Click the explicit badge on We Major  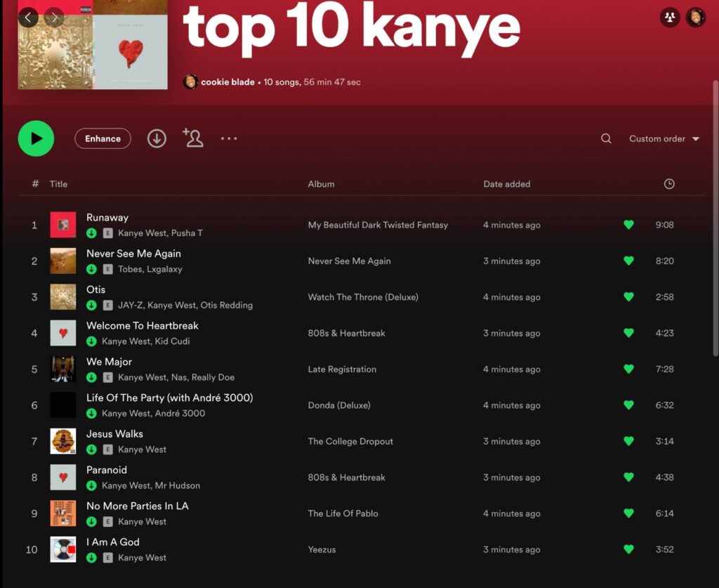click(107, 377)
